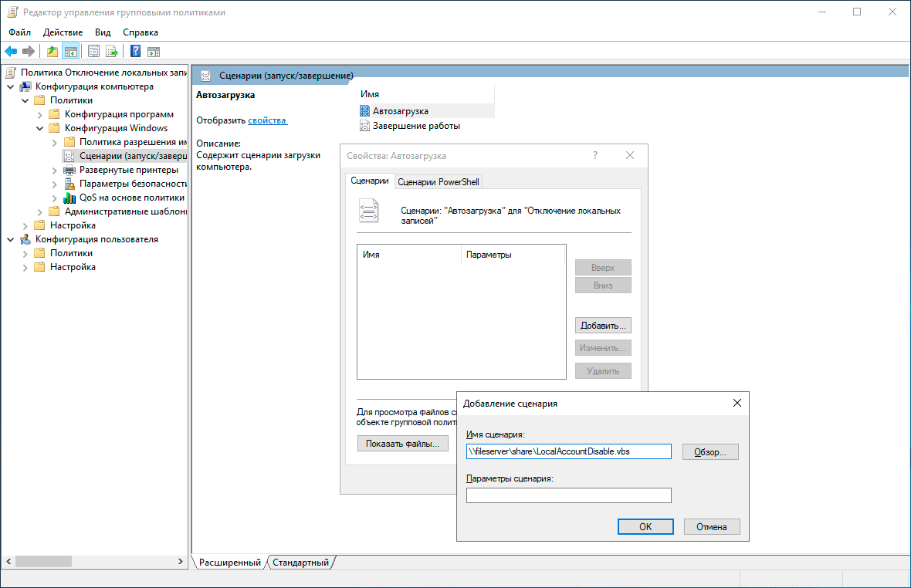Go up one level using folder-arrow icon
The height and width of the screenshot is (588, 911).
[x=52, y=52]
